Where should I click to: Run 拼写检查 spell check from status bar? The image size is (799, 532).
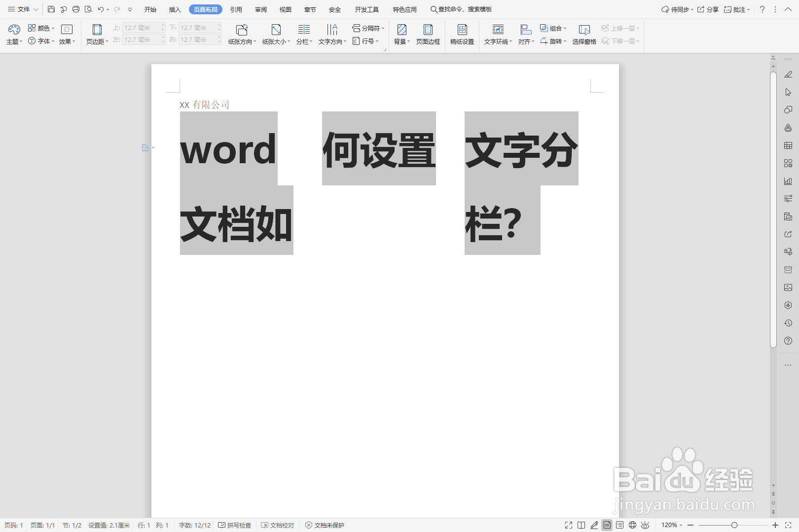235,525
